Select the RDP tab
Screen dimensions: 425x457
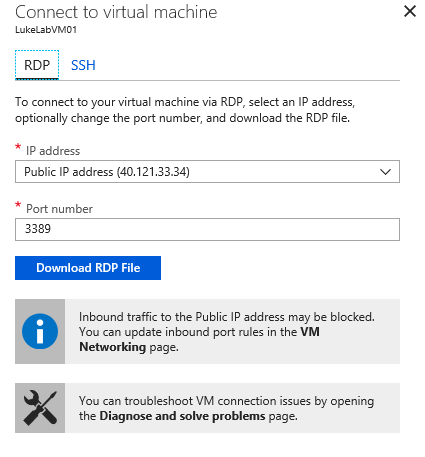click(x=37, y=65)
